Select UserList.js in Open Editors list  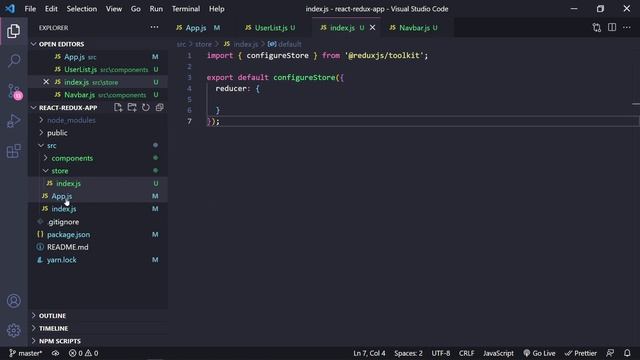click(x=98, y=69)
